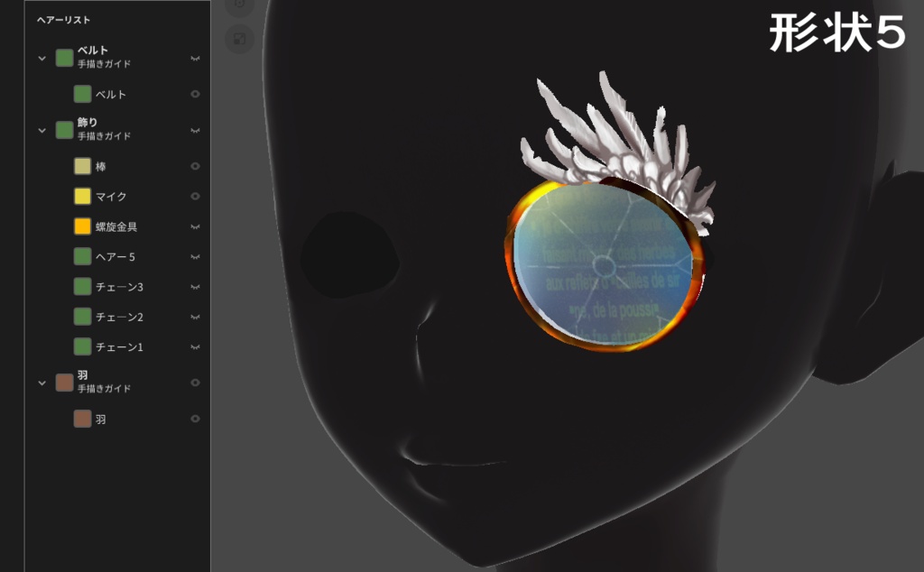Select the チェーン2 hair item
This screenshot has width=924, height=572.
click(x=120, y=317)
